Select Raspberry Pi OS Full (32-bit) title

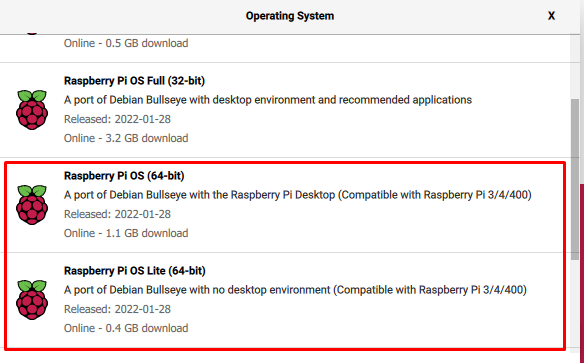(x=134, y=81)
